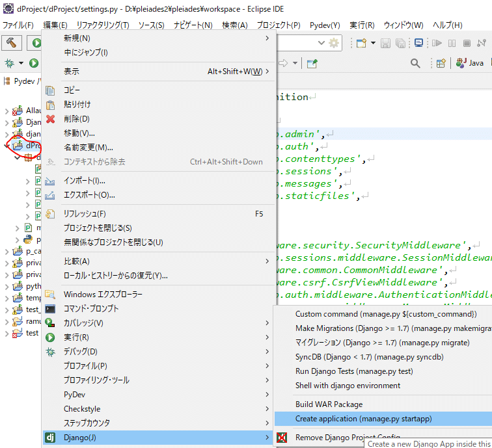
Task: Select Make Migrations (manage.py makemigrations)
Action: tap(383, 328)
